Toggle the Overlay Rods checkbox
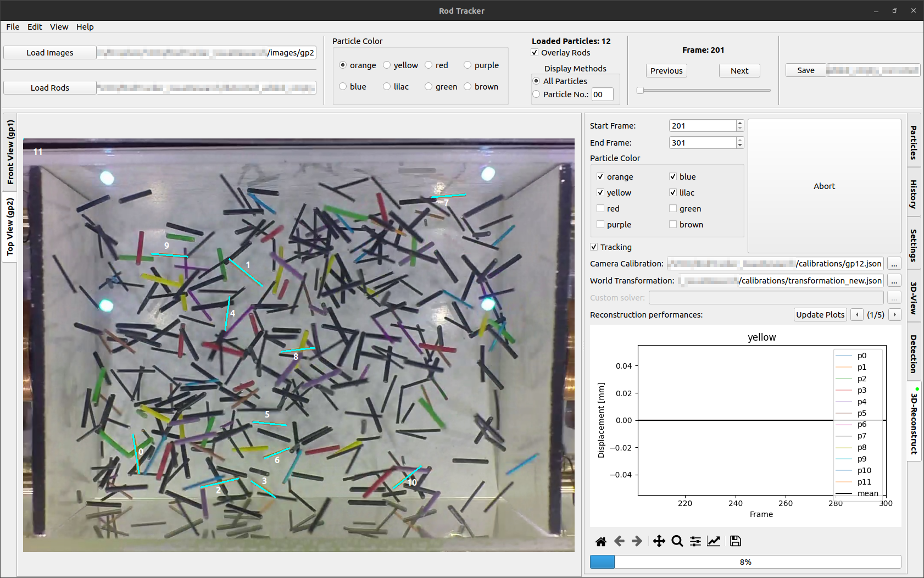 point(535,53)
